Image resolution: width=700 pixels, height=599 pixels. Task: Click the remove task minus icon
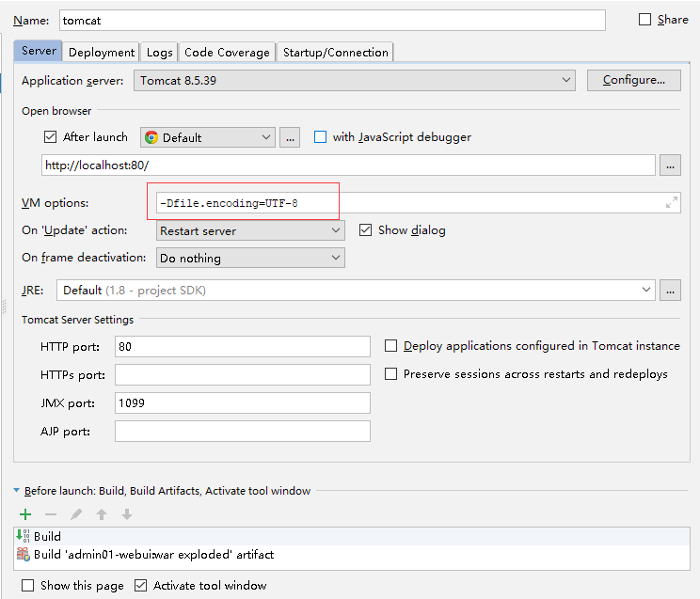(x=51, y=514)
